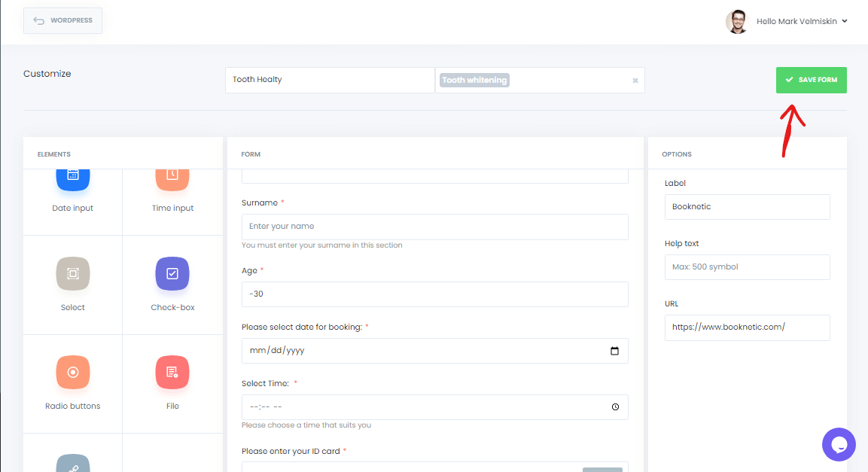Screen dimensions: 868x472
Task: Click 'Please enter your ID card' label
Action: click(x=291, y=451)
